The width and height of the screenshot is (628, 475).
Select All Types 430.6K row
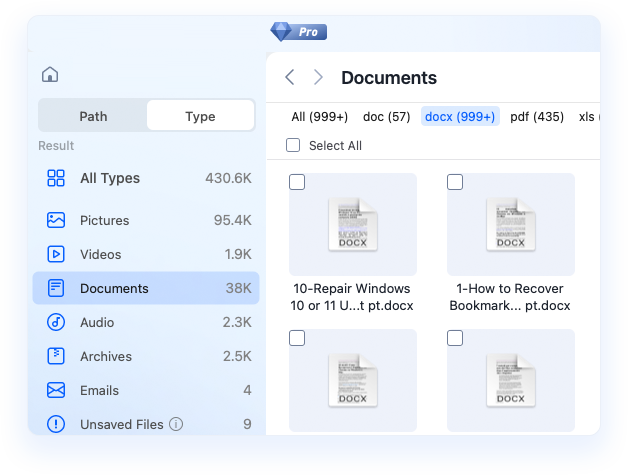tap(146, 178)
